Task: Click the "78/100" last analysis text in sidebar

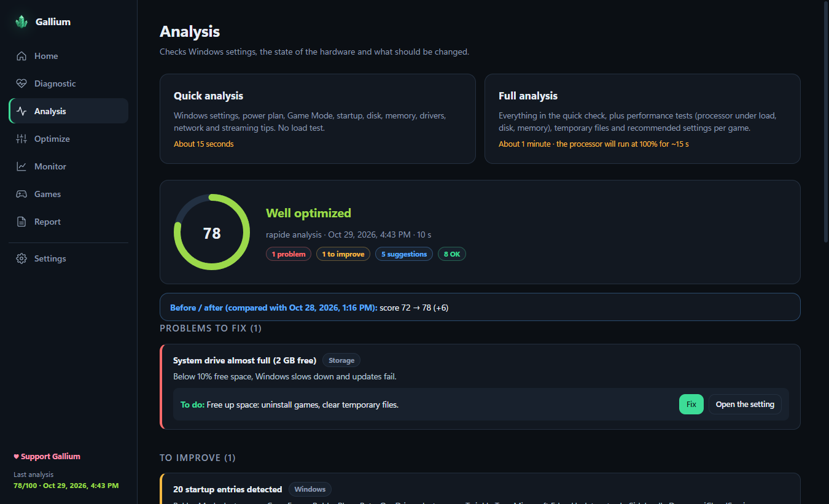Action: tap(66, 486)
